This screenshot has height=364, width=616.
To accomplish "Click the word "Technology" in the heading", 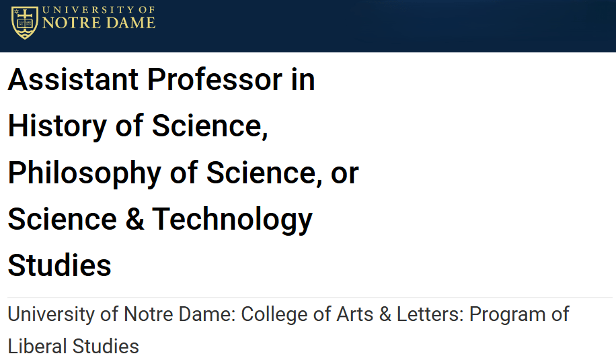I will [x=233, y=219].
